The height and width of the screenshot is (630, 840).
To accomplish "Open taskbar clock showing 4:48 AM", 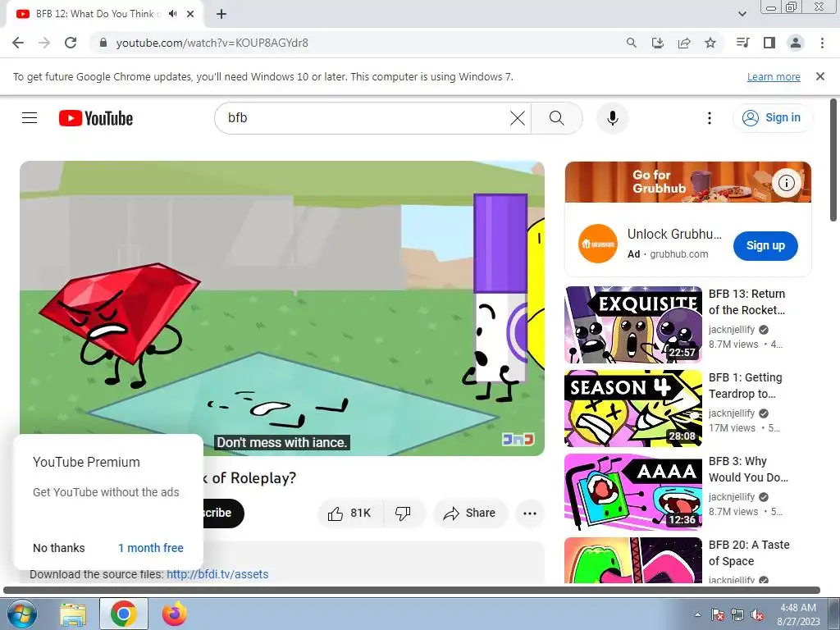I will coord(798,614).
